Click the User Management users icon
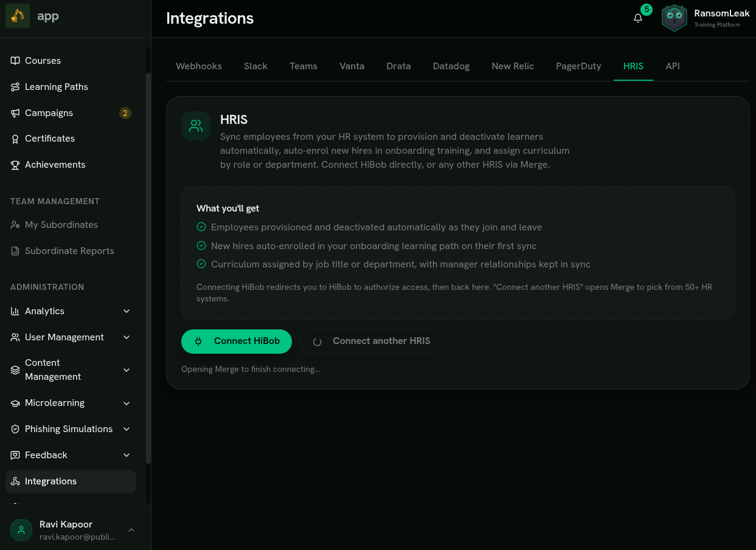 [x=15, y=337]
